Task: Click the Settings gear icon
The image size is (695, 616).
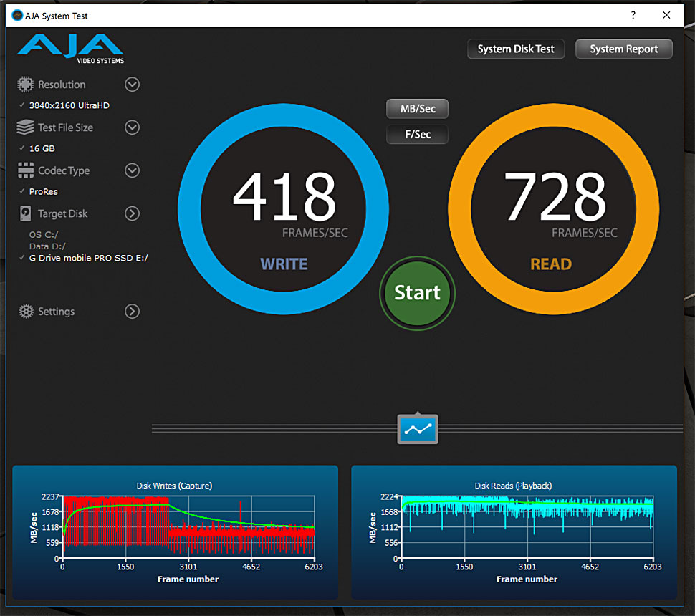Action: pos(26,312)
